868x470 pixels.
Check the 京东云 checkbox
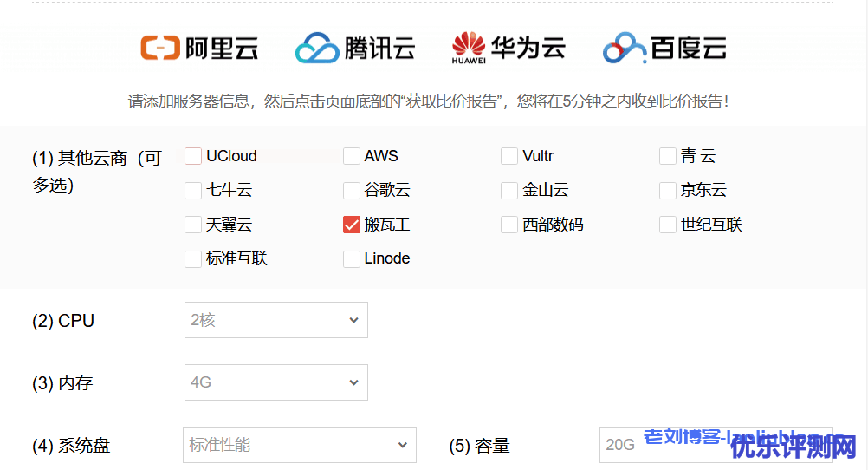pyautogui.click(x=668, y=191)
